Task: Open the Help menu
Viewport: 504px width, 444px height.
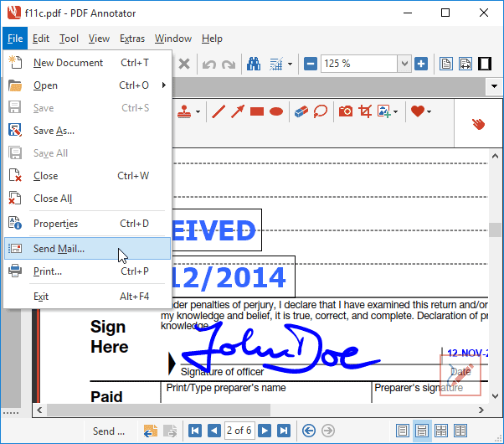Action: coord(212,39)
